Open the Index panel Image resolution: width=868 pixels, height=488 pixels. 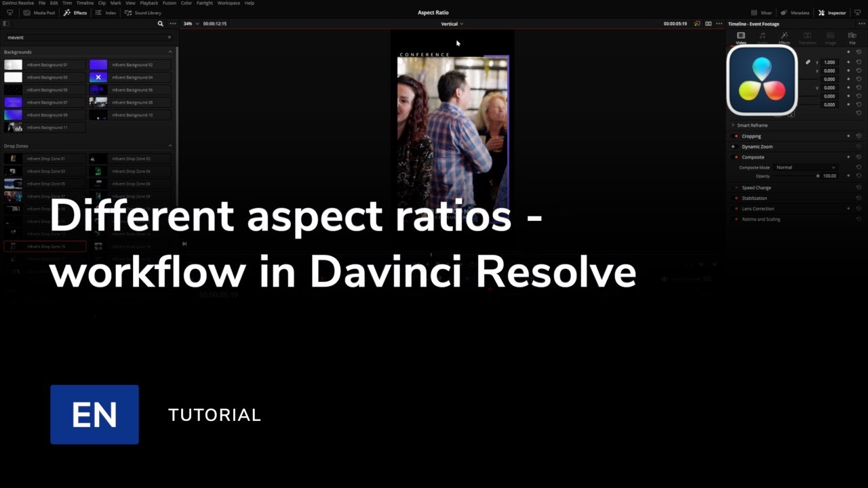[106, 13]
